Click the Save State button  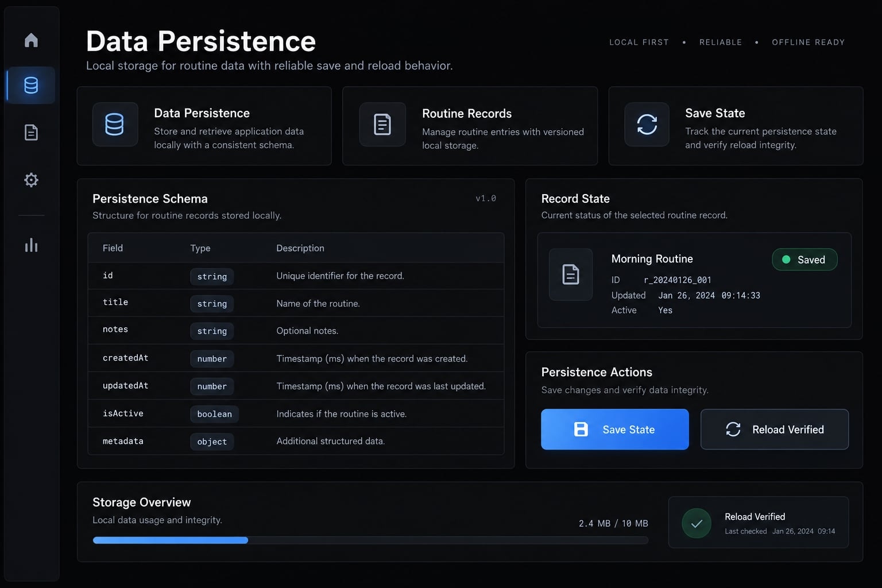615,430
